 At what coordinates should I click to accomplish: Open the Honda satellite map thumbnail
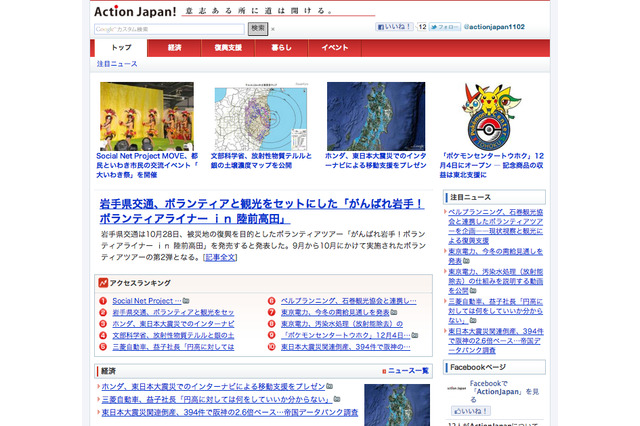click(376, 116)
